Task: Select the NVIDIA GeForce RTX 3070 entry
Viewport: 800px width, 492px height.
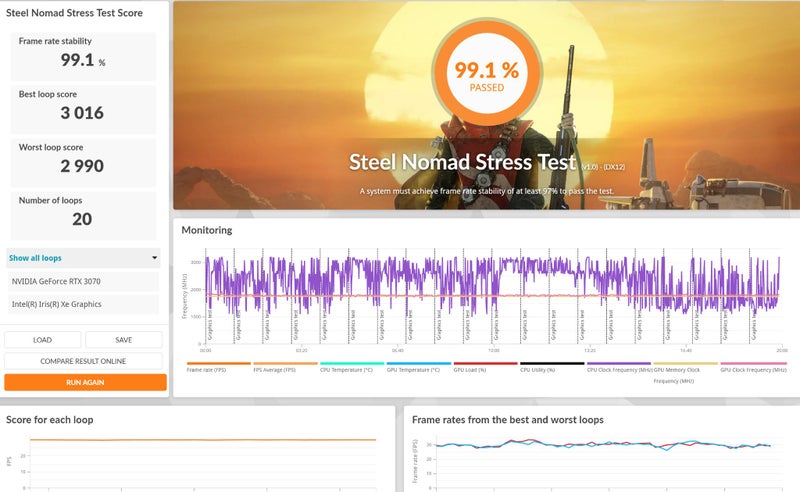Action: click(84, 282)
